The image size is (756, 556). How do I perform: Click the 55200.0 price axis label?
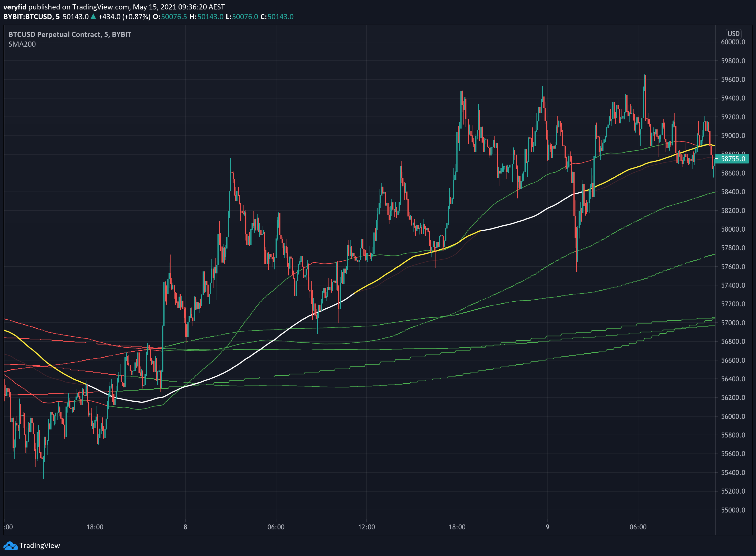point(733,491)
